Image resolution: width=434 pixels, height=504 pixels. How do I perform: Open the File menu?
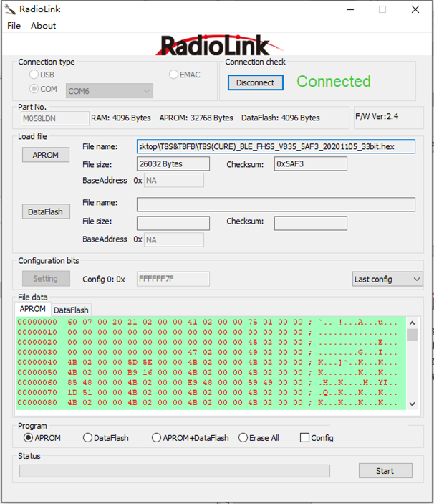pyautogui.click(x=14, y=26)
